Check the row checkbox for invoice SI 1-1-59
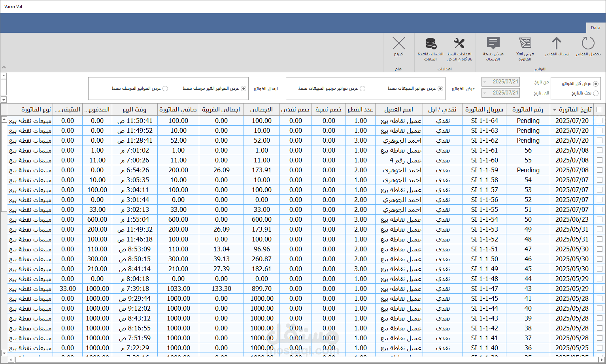606x364 pixels. point(600,170)
